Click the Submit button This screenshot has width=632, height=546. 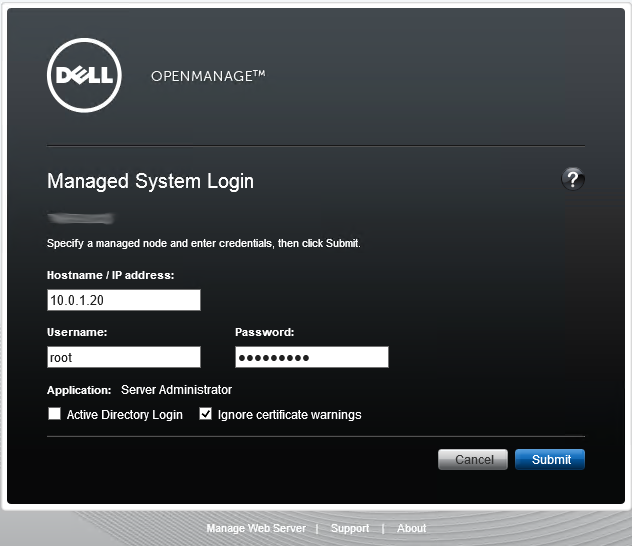click(550, 459)
